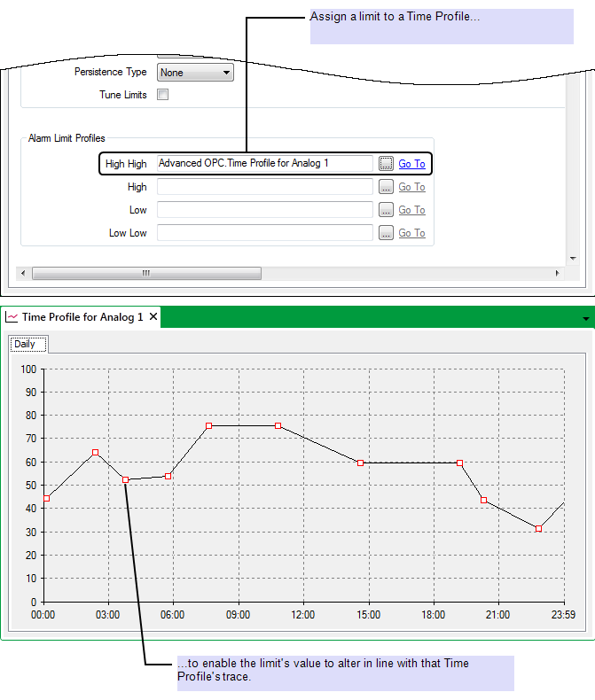595x700 pixels.
Task: Select the Time Profile for Analog 1 tab
Action: click(x=82, y=317)
